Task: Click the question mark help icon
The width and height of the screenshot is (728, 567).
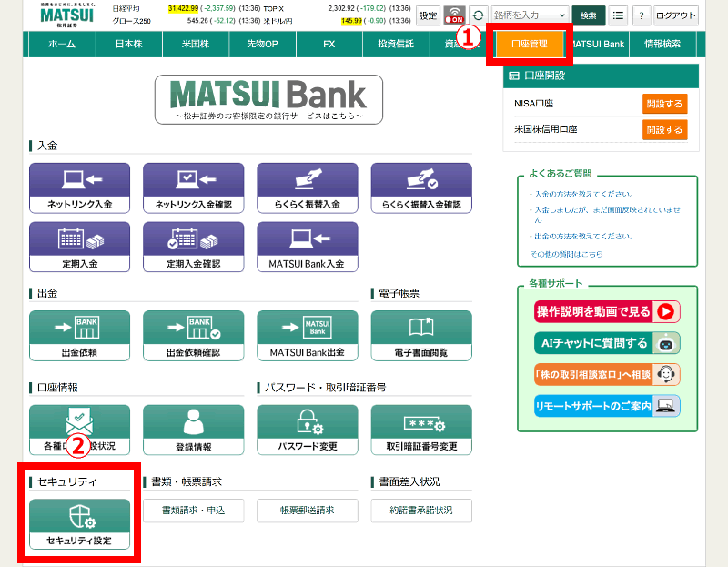Action: click(642, 15)
